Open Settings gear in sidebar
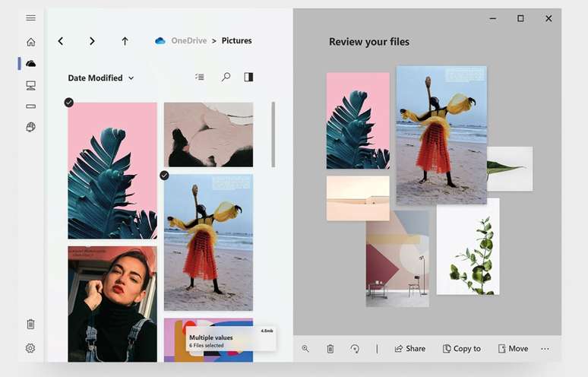Screen dimensions: 588x377 (x=30, y=348)
